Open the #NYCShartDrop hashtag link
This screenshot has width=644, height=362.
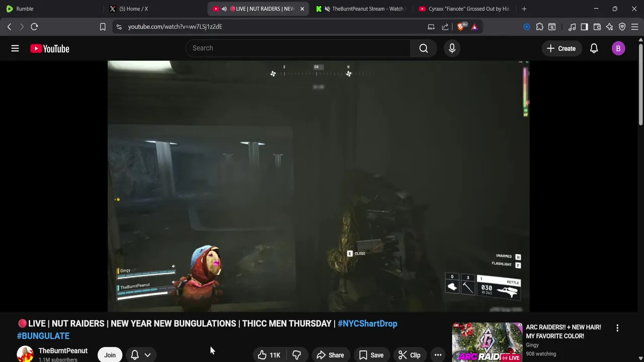coord(367,323)
